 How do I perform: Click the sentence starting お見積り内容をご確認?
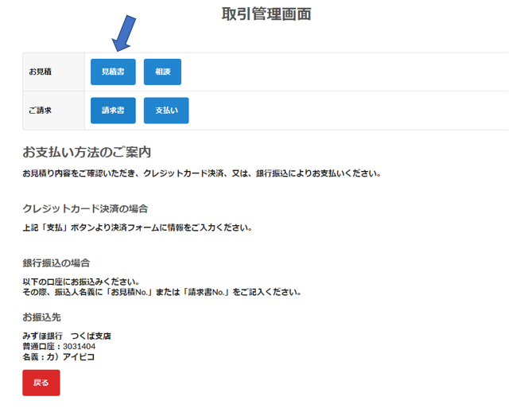pyautogui.click(x=202, y=173)
